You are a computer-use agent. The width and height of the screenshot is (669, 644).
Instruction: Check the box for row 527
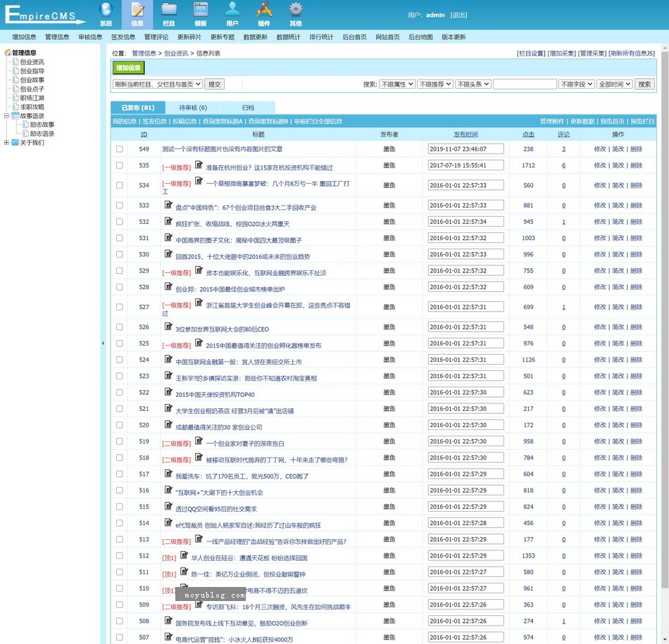click(120, 307)
